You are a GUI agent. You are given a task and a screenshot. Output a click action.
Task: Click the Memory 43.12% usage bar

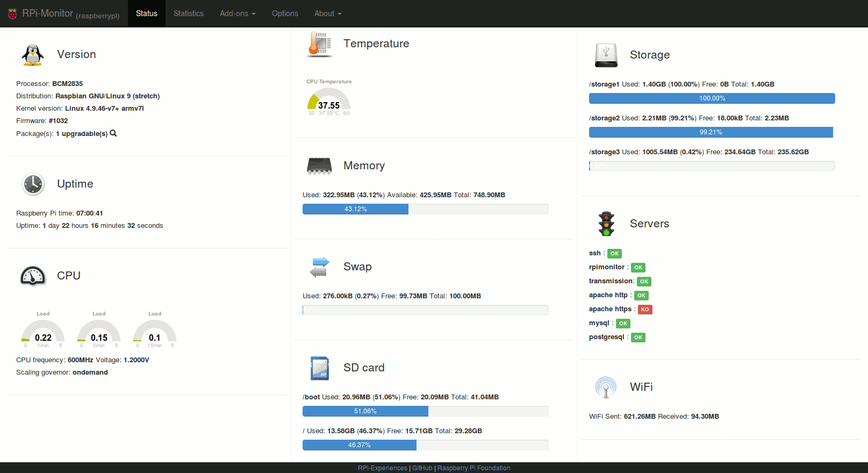pyautogui.click(x=426, y=209)
